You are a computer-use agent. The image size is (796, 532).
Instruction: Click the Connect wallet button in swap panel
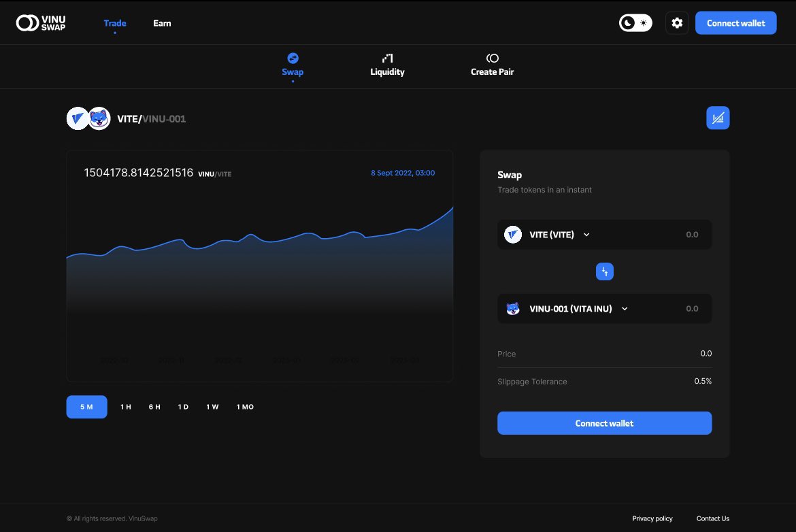pos(604,422)
